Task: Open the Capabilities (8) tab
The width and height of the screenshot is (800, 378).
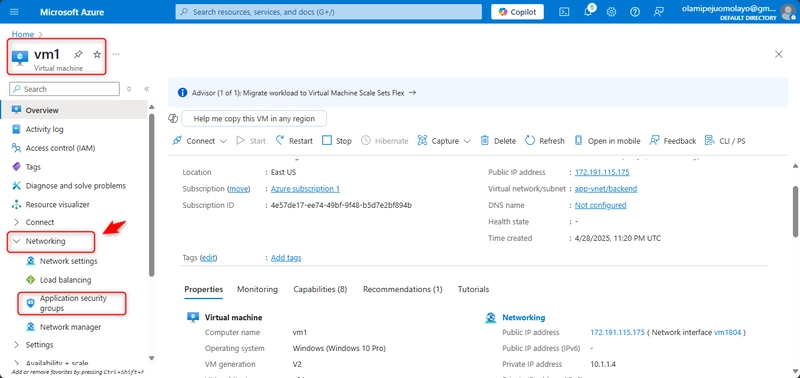Action: pos(320,289)
